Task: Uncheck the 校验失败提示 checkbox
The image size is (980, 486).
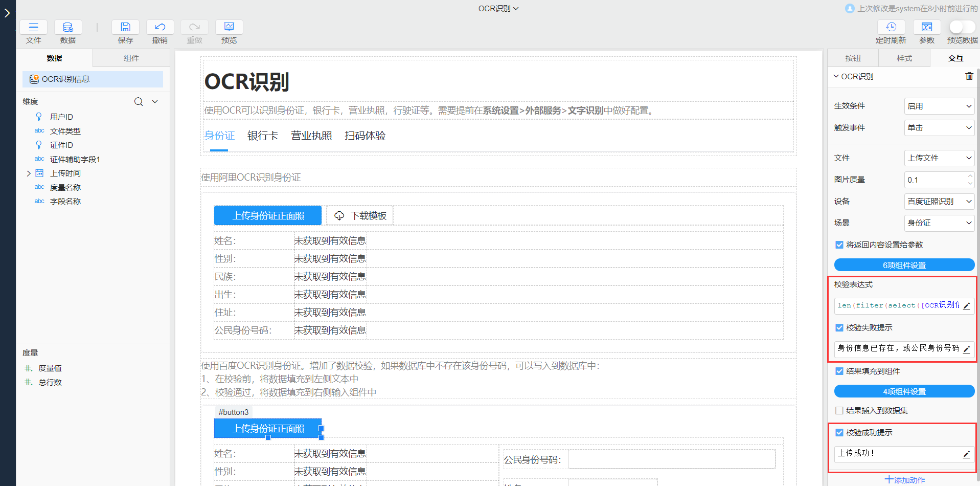Action: [839, 328]
